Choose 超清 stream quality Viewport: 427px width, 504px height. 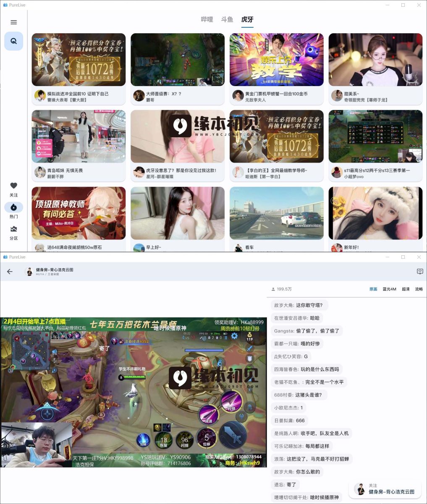406,289
